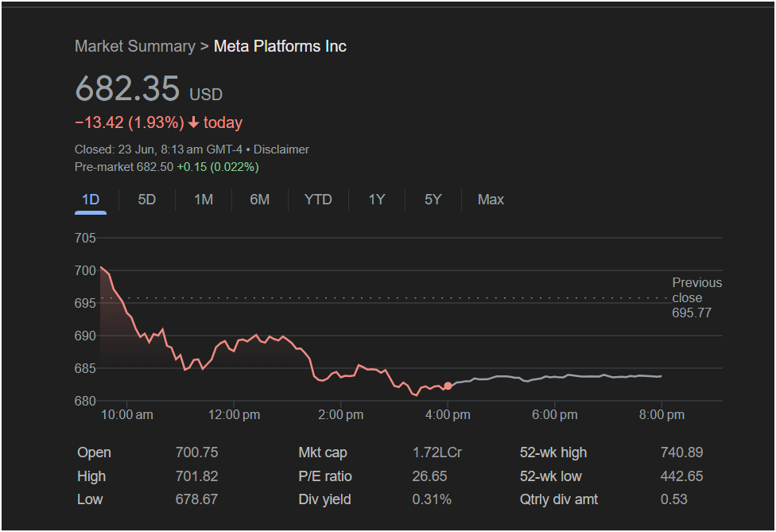View the 1Y price history tab
Image resolution: width=776 pixels, height=532 pixels.
pyautogui.click(x=377, y=200)
